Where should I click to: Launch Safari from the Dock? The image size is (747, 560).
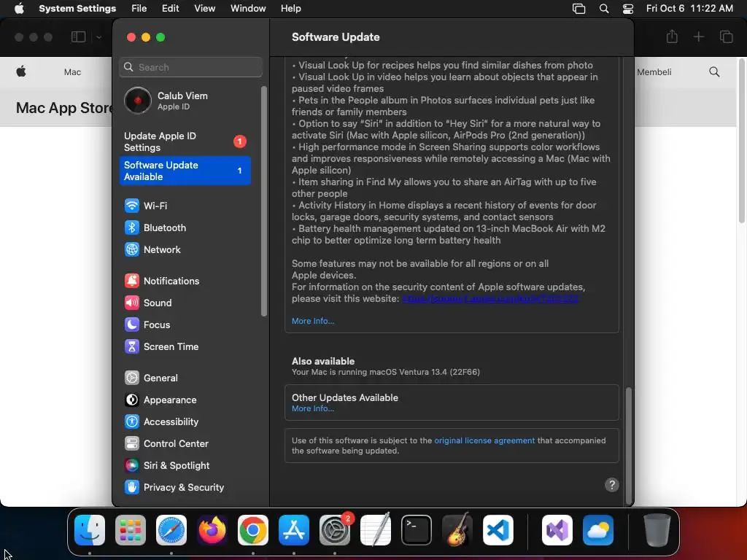pos(171,530)
